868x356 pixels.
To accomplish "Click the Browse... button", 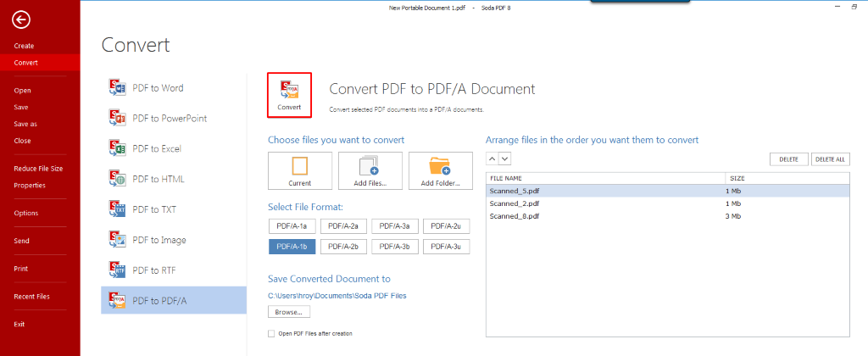I will (289, 312).
